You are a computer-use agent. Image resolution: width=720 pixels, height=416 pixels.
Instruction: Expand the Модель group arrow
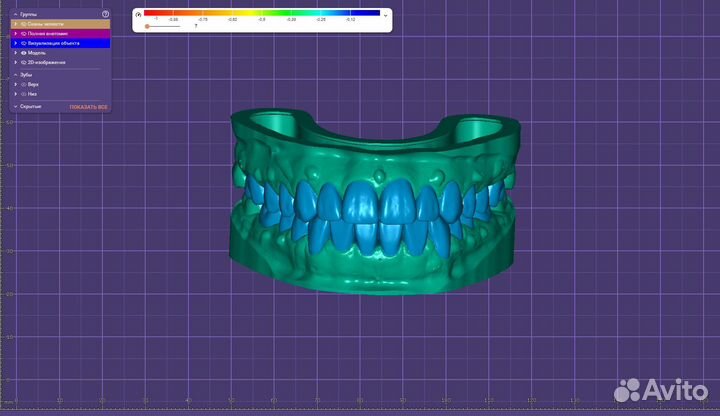tap(15, 53)
